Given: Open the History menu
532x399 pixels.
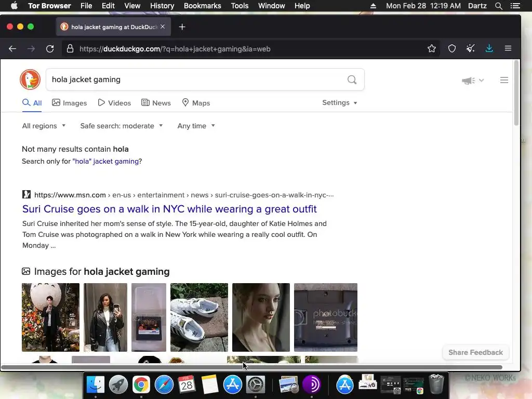Looking at the screenshot, I should point(162,6).
